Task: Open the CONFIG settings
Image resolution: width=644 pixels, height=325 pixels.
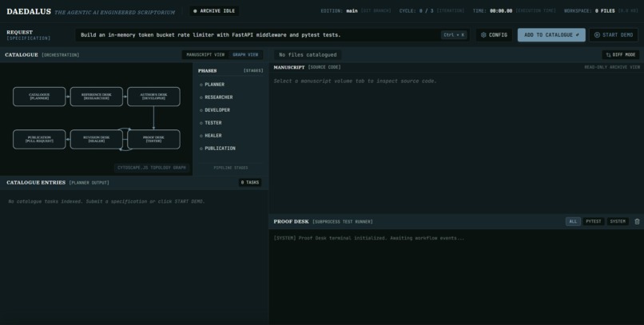Action: coord(494,35)
